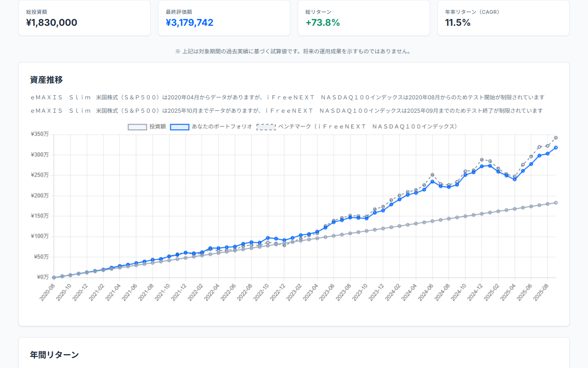Click the gray 投資額 legend swatch
This screenshot has width=588, height=368.
[136, 126]
